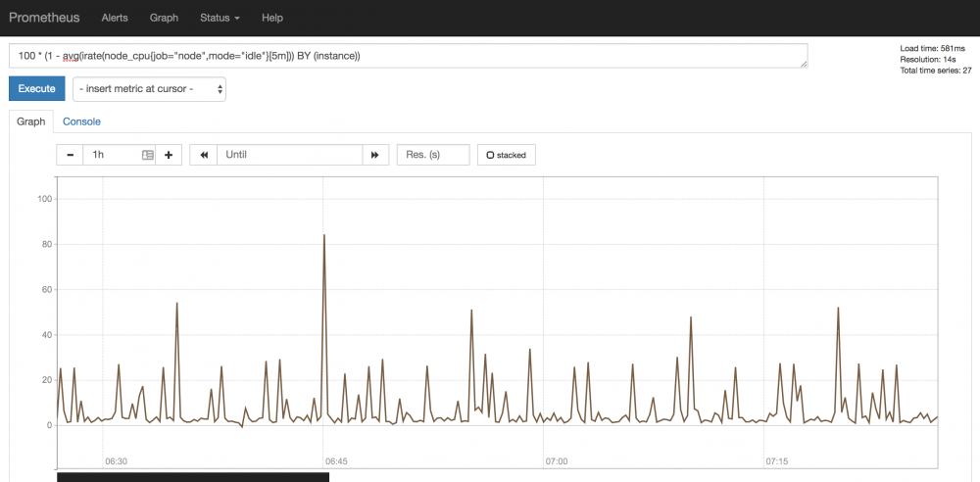The height and width of the screenshot is (482, 980).
Task: Click the forward end time double-arrow
Action: 375,155
